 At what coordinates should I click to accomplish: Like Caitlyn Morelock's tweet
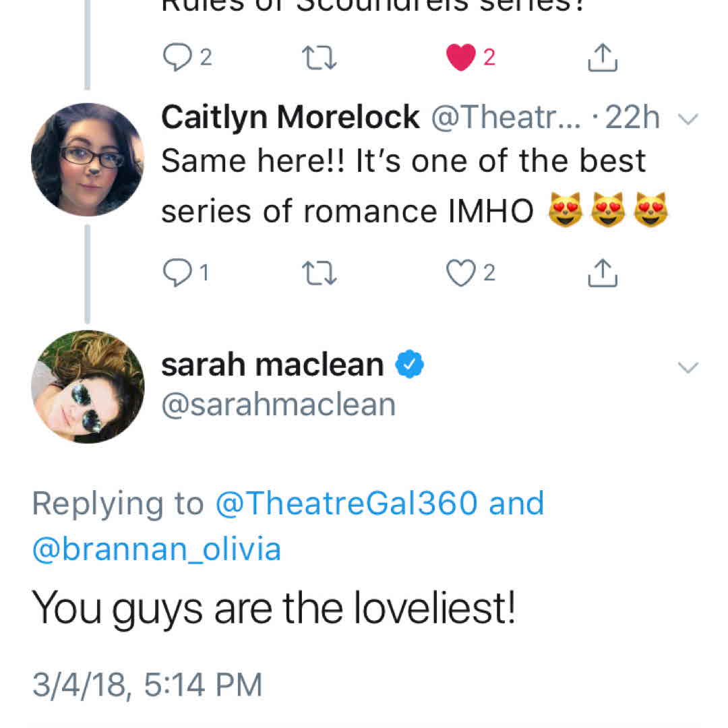click(x=462, y=273)
